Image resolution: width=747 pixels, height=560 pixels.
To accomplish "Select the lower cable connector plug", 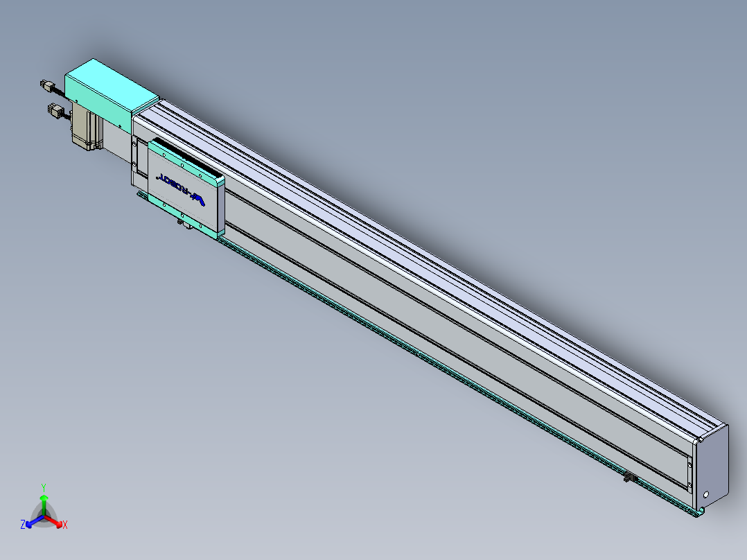I will coord(55,112).
